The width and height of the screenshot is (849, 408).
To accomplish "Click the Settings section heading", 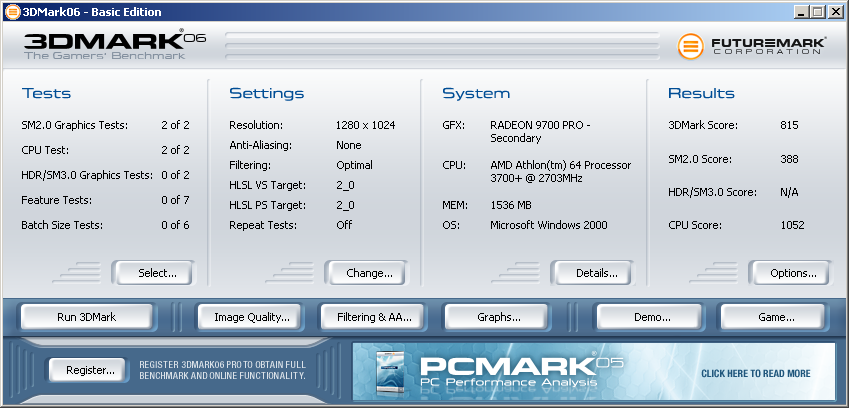I will [266, 93].
